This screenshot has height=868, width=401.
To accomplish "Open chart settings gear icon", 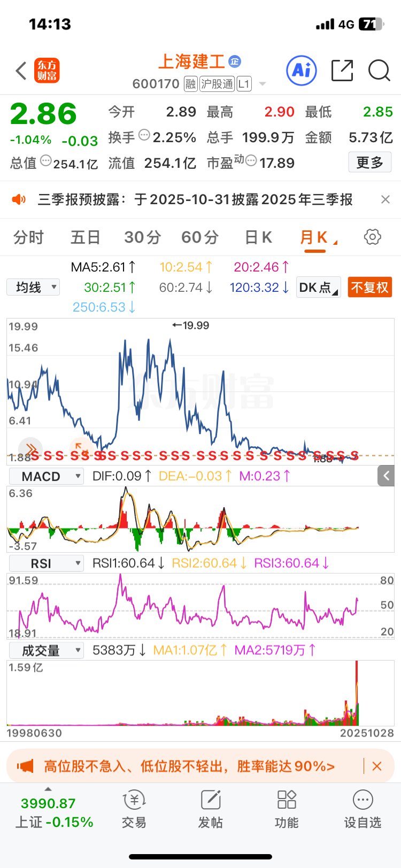I will tap(372, 237).
